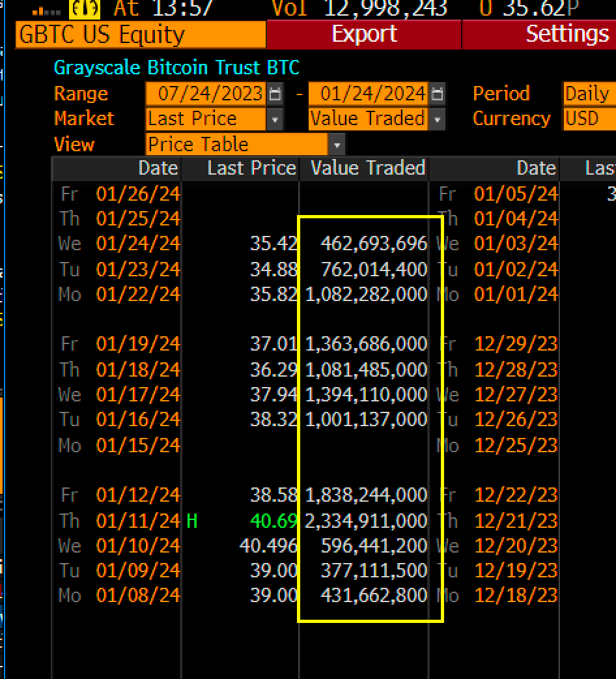Click last price 34.88
The height and width of the screenshot is (679, 616).
274,269
